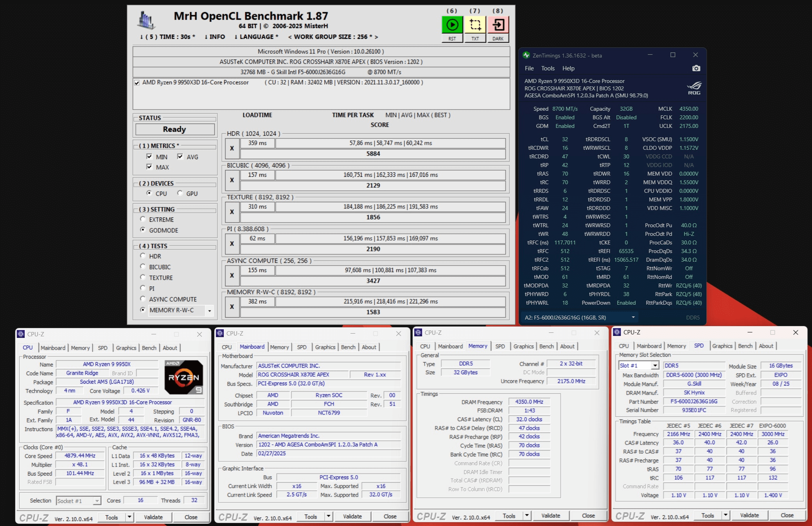The width and height of the screenshot is (812, 526).
Task: Toggle the MIN metrics checkbox
Action: pyautogui.click(x=149, y=156)
